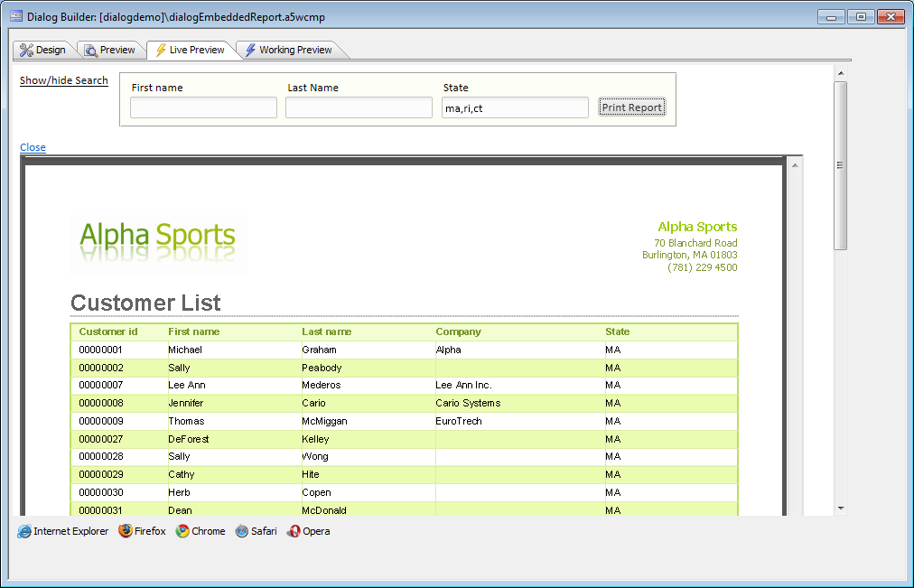
Task: Click the Print Report button
Action: (632, 107)
